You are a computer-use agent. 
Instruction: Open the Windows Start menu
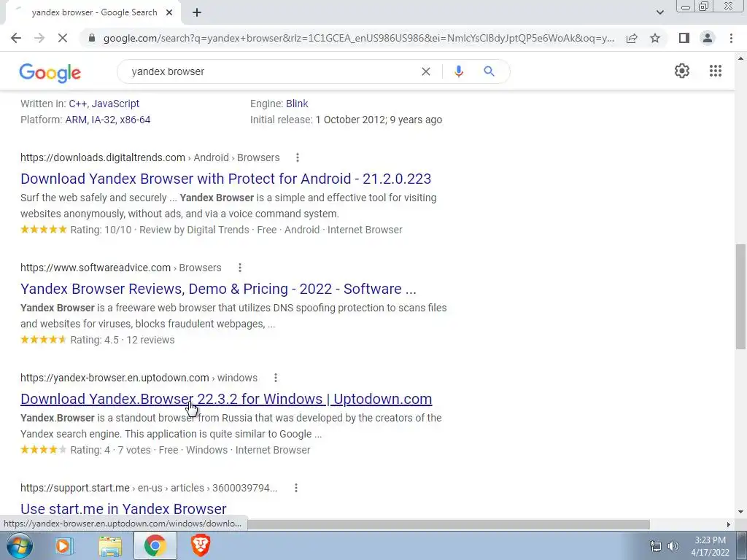[18, 545]
